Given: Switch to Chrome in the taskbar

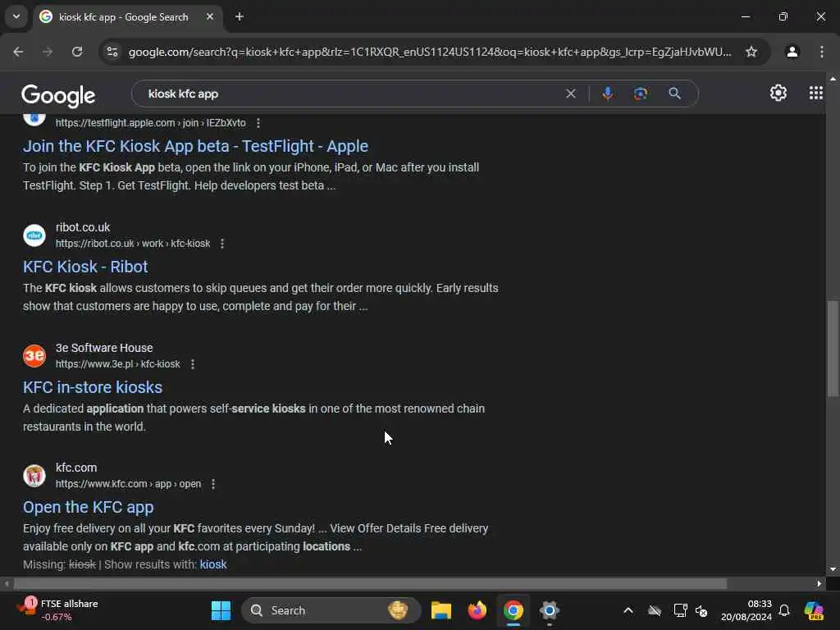Looking at the screenshot, I should (x=514, y=610).
